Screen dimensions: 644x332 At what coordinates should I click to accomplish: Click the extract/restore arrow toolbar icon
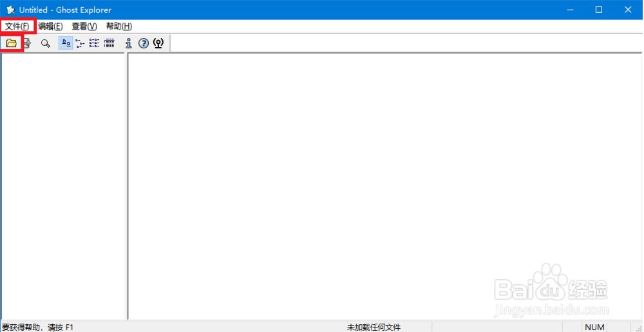28,43
